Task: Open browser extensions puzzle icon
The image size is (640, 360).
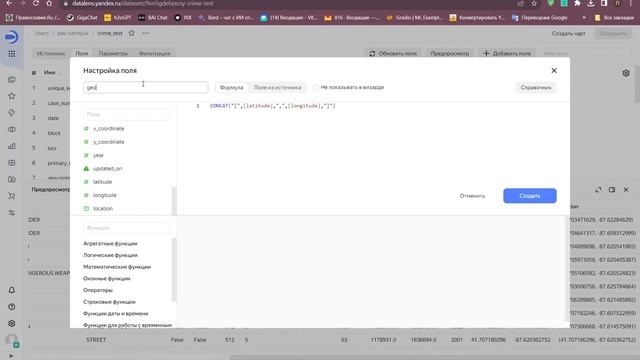Action: pos(577,3)
